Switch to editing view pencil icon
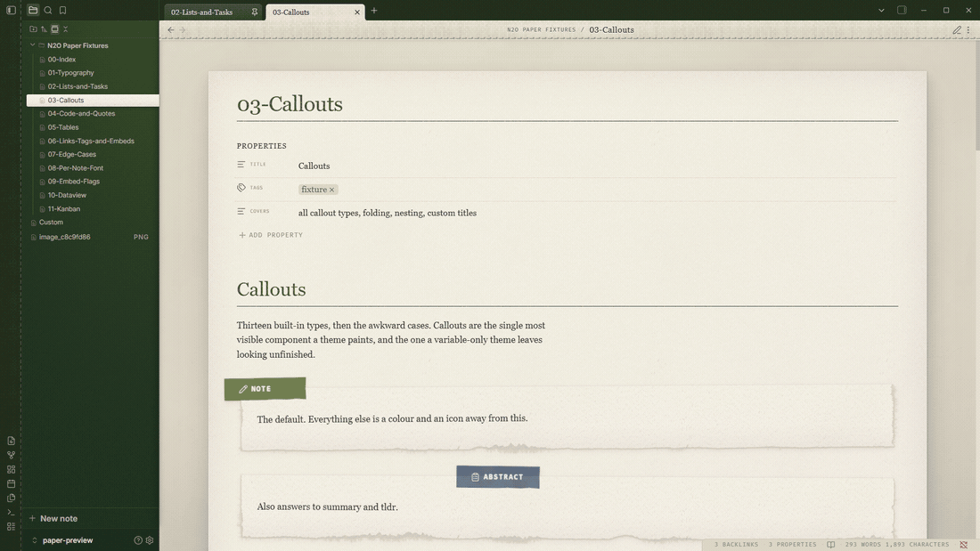 (956, 30)
